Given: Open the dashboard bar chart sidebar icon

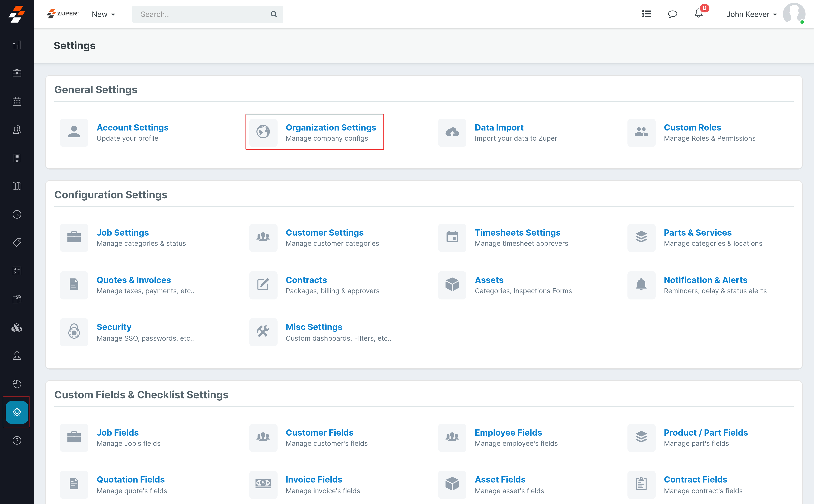Looking at the screenshot, I should (17, 45).
